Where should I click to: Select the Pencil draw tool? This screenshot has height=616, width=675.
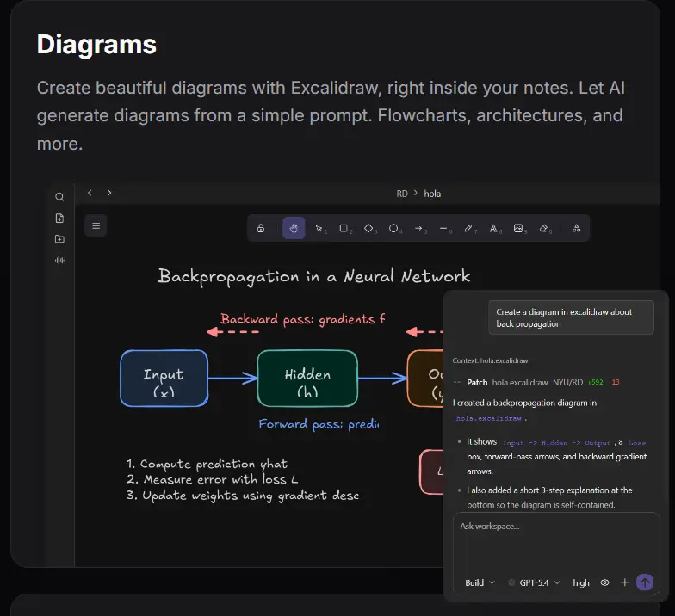pyautogui.click(x=468, y=229)
